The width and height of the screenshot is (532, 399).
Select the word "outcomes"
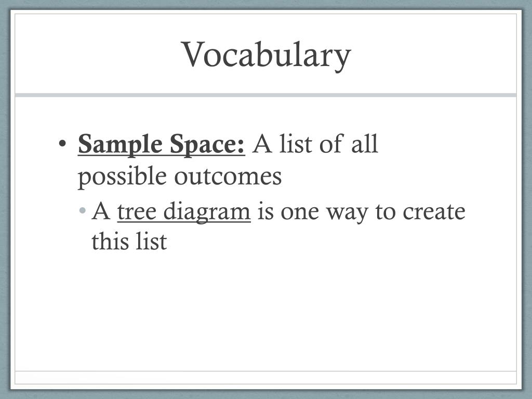click(228, 177)
